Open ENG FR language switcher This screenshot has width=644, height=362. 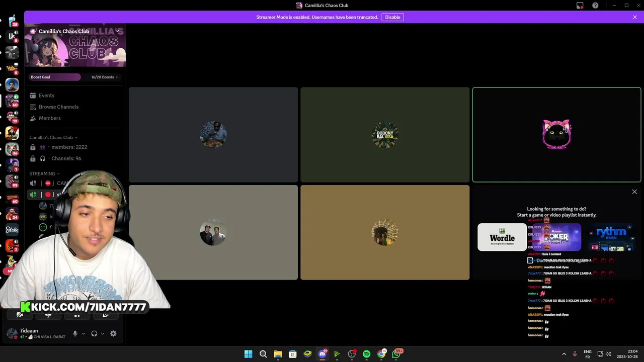(x=588, y=354)
